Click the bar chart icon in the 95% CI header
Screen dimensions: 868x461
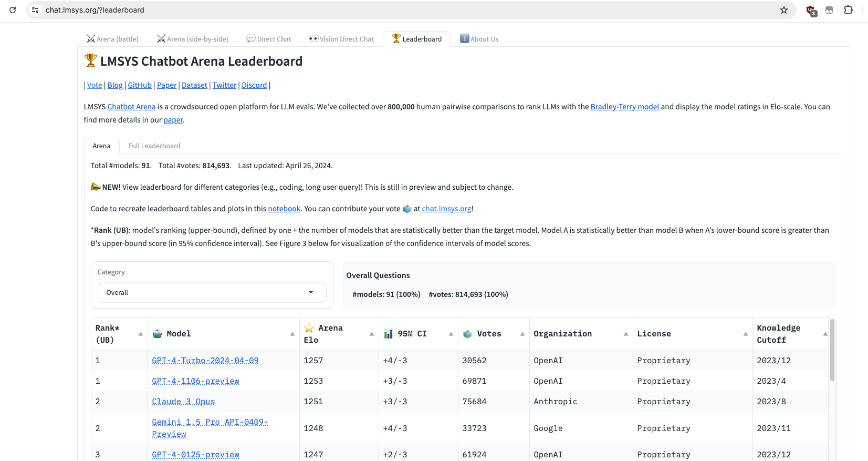coord(388,334)
